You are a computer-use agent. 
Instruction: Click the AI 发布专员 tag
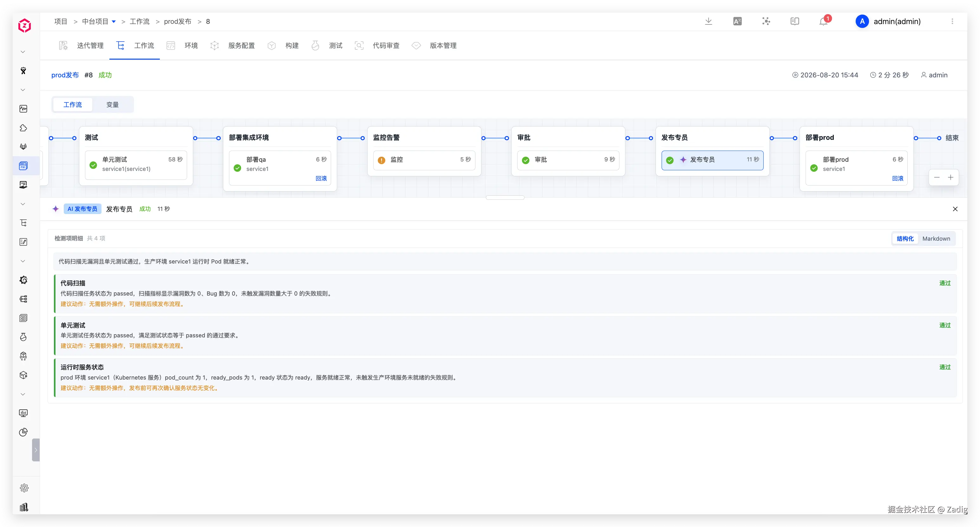coord(82,209)
